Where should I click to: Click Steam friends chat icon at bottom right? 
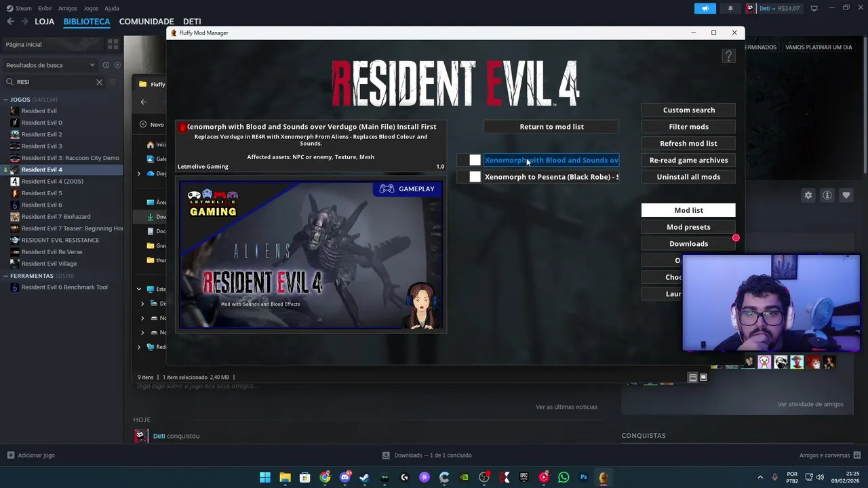(857, 455)
